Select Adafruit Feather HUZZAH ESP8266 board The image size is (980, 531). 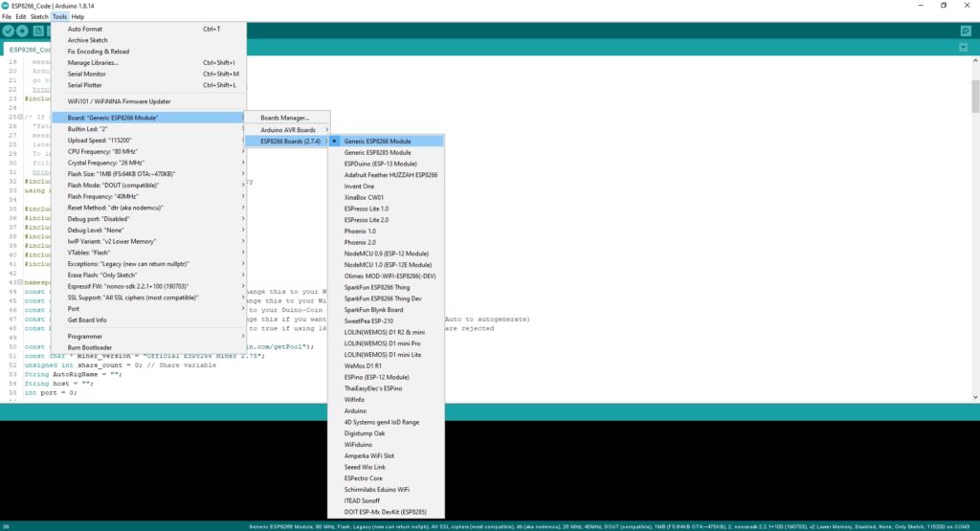[386, 175]
